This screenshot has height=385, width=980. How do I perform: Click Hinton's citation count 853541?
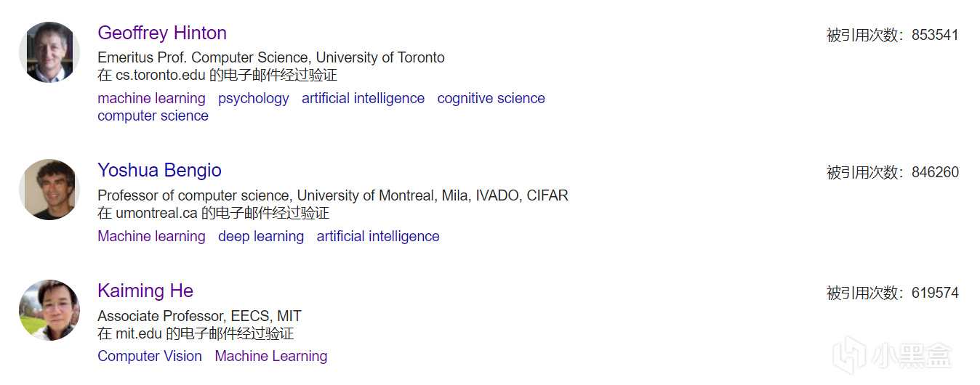coord(935,35)
